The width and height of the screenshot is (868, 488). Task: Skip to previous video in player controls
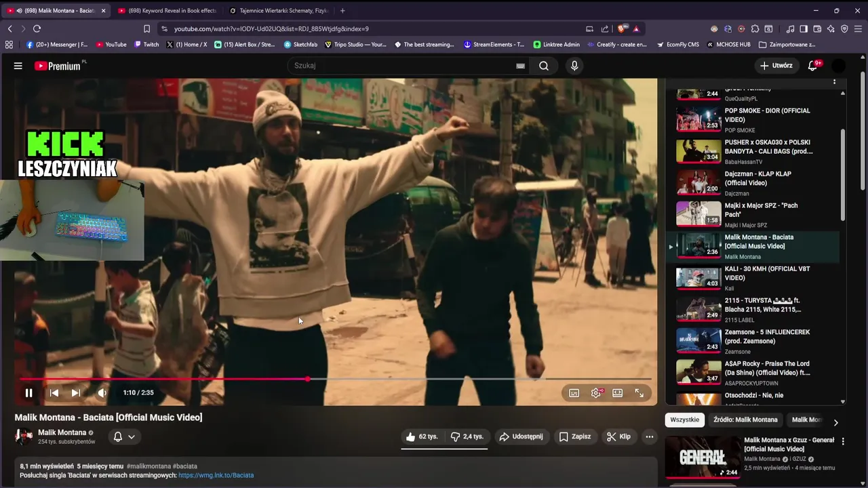[54, 392]
